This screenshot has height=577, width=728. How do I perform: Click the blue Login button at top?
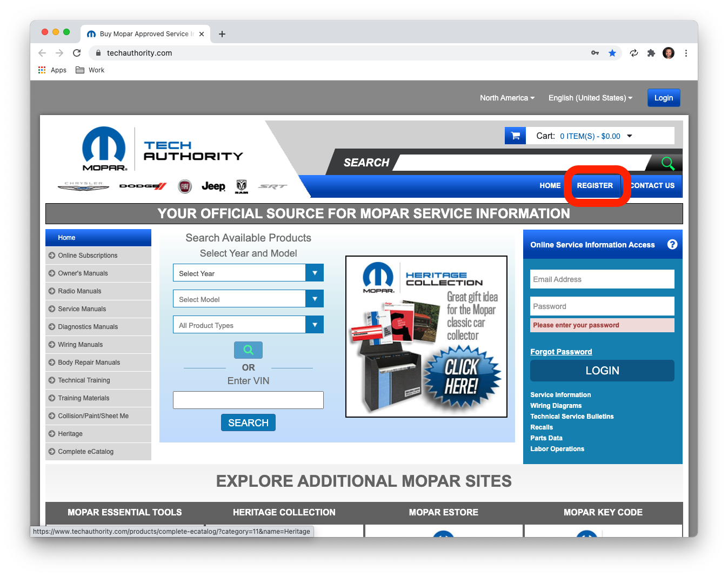[664, 98]
